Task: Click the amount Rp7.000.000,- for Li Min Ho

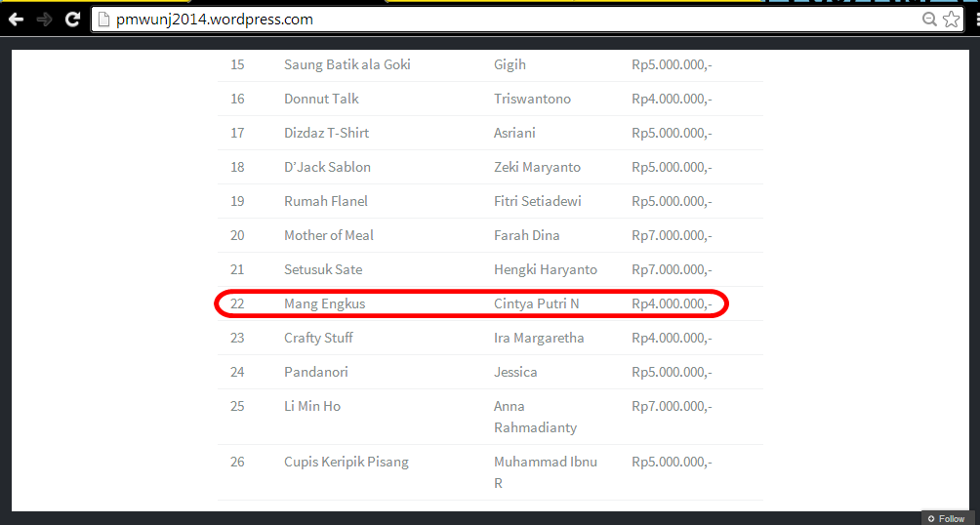Action: (x=672, y=406)
